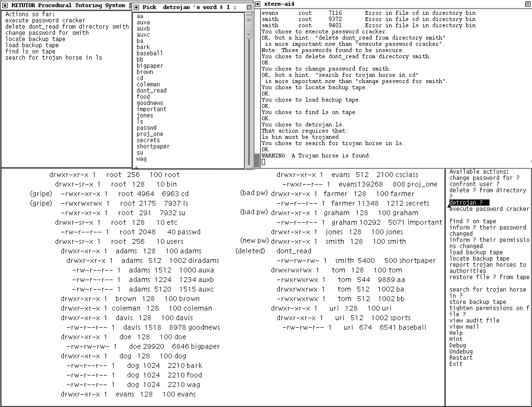532x407 pixels.
Task: Select 'report trojan horses to authorities'
Action: point(488,268)
